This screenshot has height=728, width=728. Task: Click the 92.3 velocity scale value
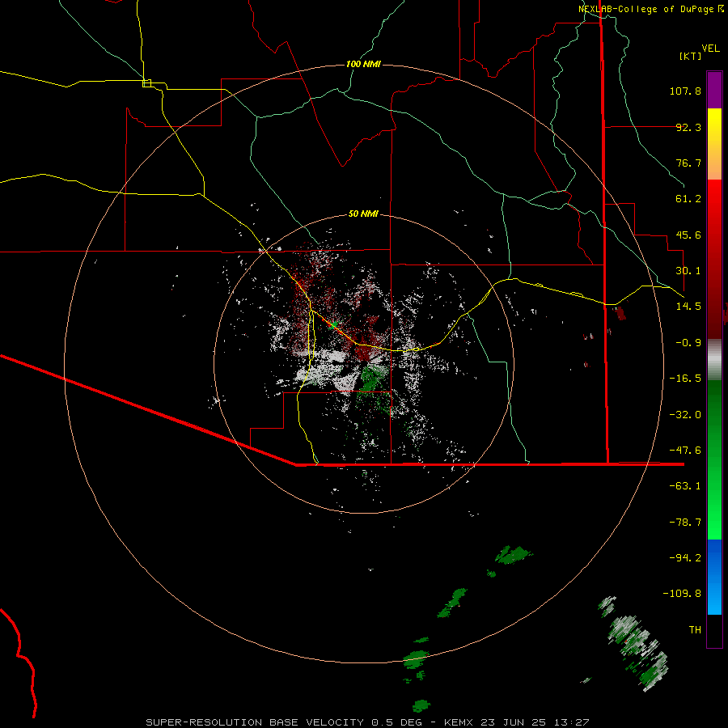pyautogui.click(x=688, y=127)
